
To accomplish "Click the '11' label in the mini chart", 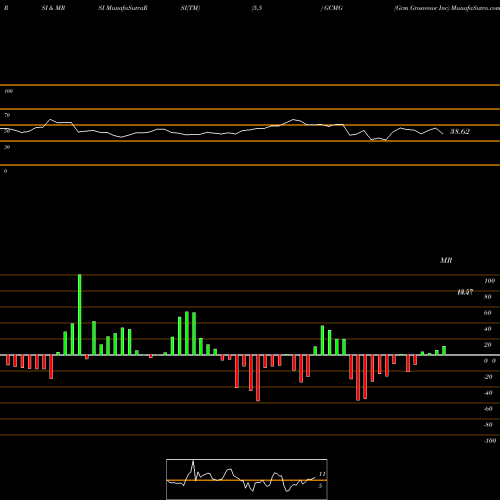I will pyautogui.click(x=322, y=474).
